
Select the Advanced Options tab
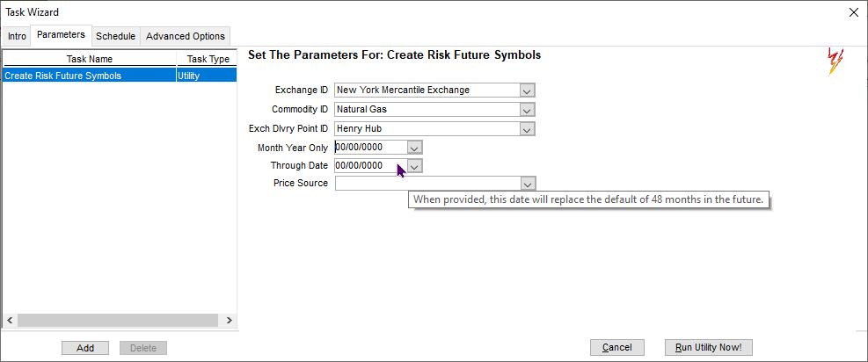click(x=186, y=36)
